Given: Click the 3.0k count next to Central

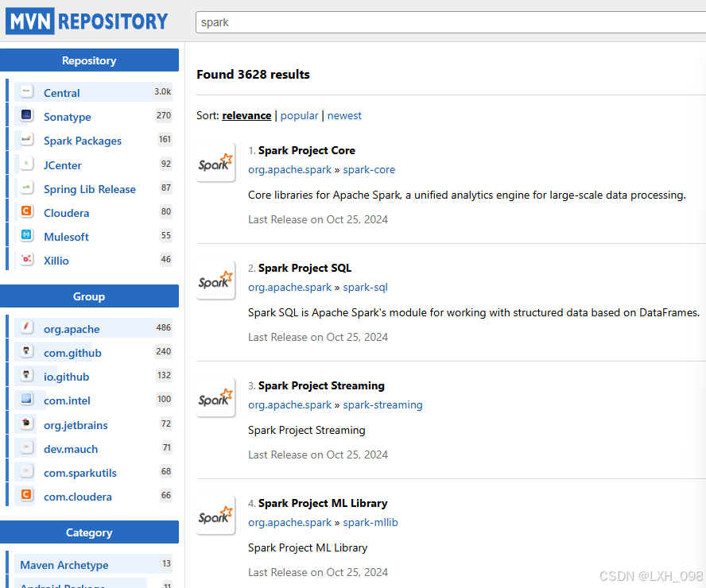Looking at the screenshot, I should point(162,91).
